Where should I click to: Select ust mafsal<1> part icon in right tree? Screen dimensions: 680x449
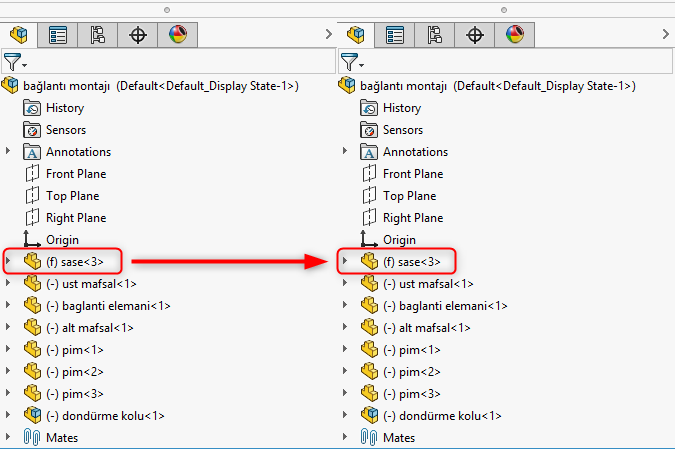tap(369, 283)
